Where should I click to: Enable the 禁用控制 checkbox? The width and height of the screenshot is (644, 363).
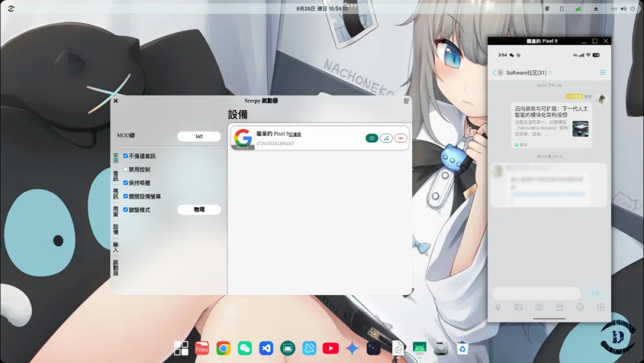pyautogui.click(x=126, y=170)
